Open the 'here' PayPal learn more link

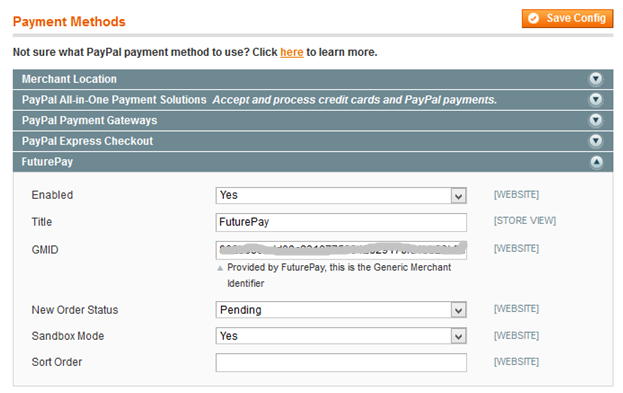(292, 52)
